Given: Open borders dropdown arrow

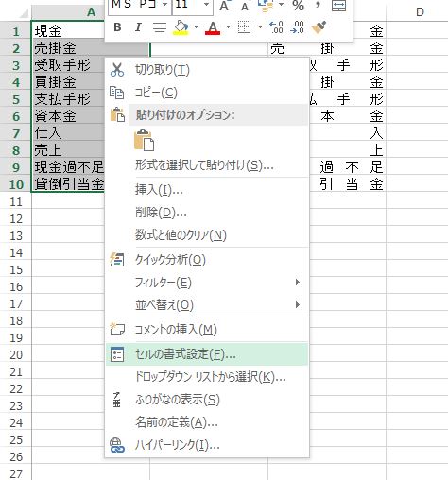Looking at the screenshot, I should pyautogui.click(x=260, y=27).
